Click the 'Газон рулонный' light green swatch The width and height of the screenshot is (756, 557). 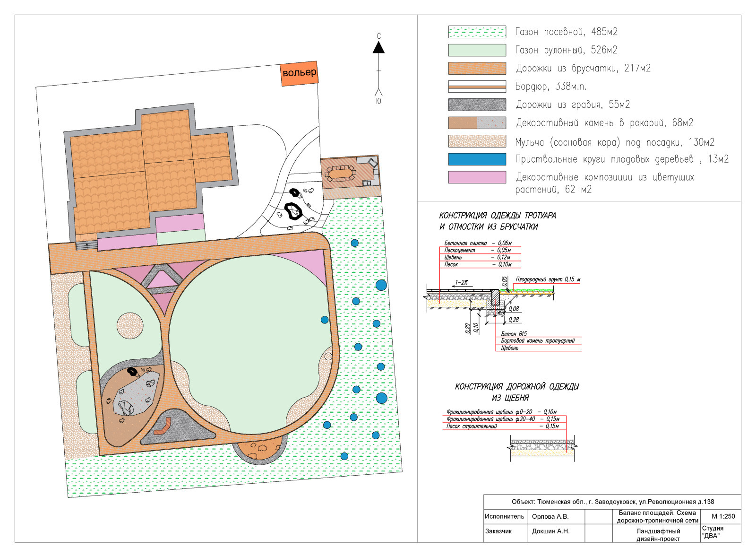click(477, 50)
